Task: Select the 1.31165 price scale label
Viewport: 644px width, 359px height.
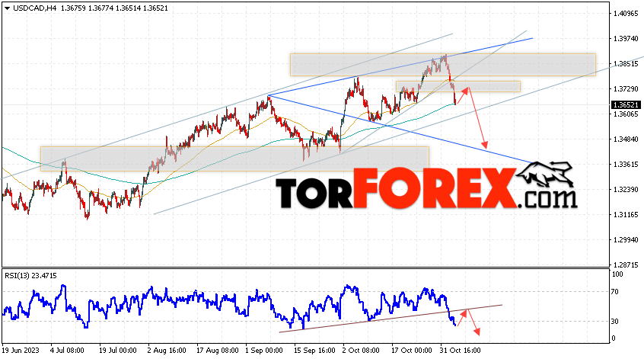Action: tap(626, 214)
